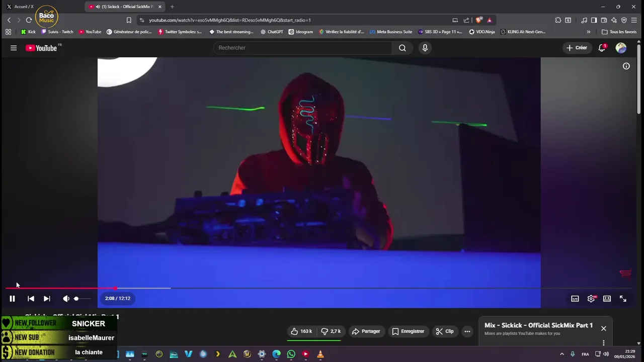This screenshot has height=362, width=644.
Task: Start voice search with the microphone
Action: click(x=425, y=48)
